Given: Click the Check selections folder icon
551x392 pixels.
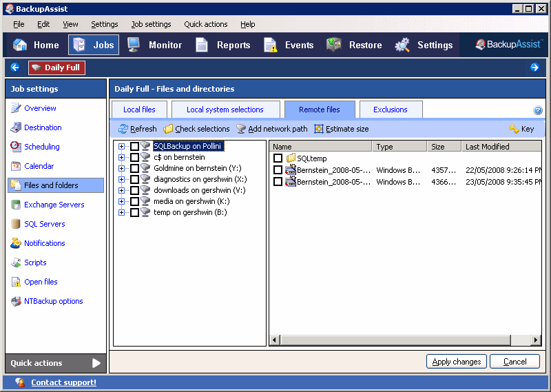Looking at the screenshot, I should 168,129.
